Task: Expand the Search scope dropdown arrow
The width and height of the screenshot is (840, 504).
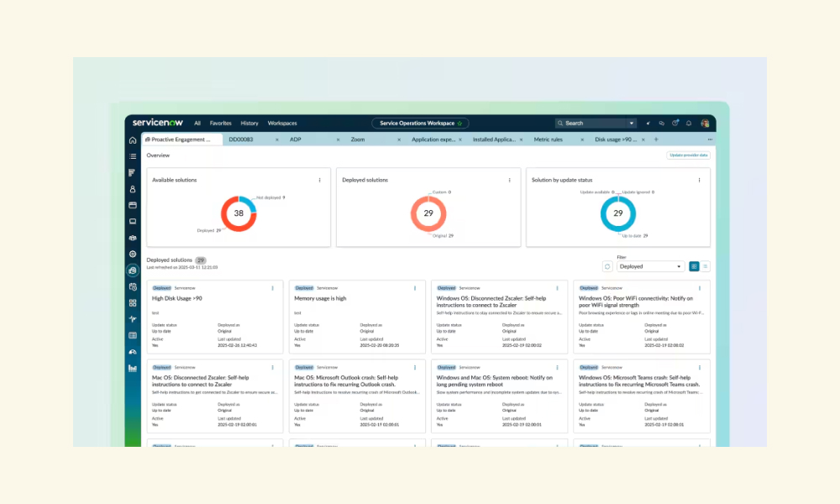Action: (x=632, y=123)
